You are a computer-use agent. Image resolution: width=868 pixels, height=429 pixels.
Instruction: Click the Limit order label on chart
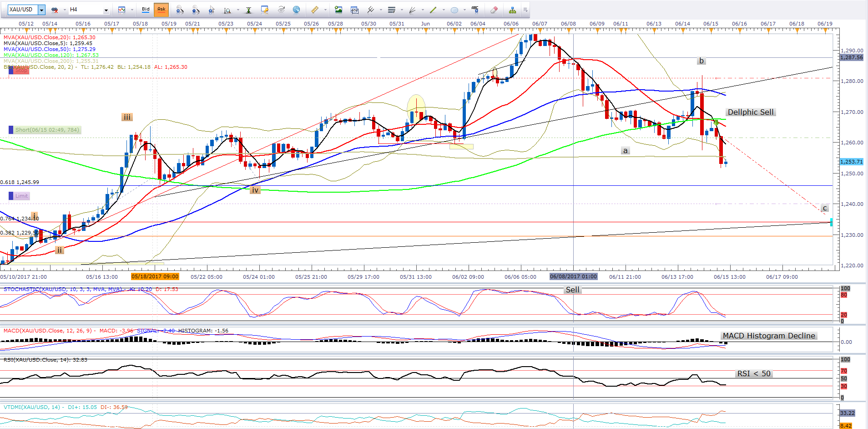point(21,196)
